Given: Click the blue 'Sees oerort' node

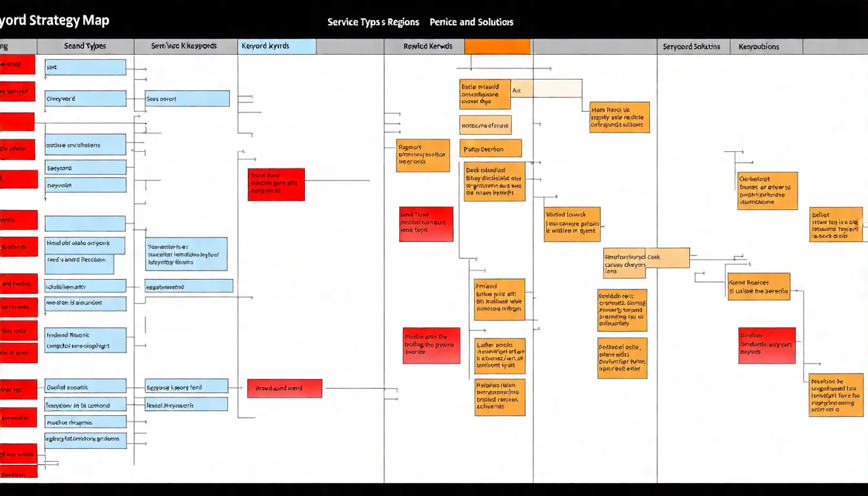Looking at the screenshot, I should 187,99.
